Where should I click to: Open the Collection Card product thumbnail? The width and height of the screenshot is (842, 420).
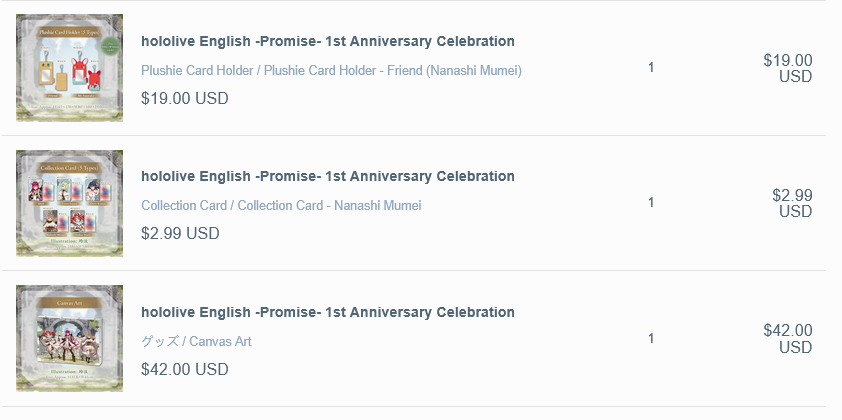click(x=69, y=203)
